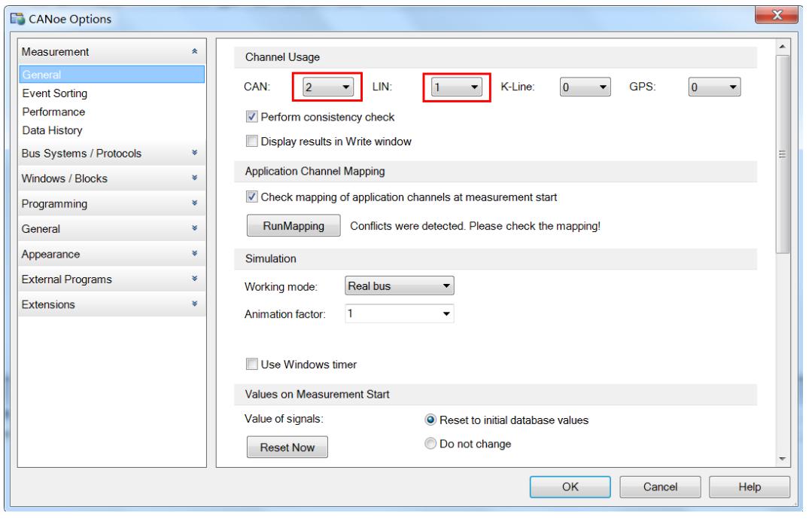The height and width of the screenshot is (519, 812).
Task: Select Event Sorting in Measurement list
Action: pyautogui.click(x=55, y=94)
